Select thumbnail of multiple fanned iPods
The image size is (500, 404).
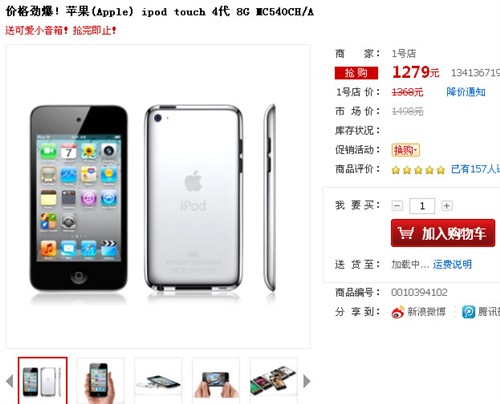(x=274, y=381)
